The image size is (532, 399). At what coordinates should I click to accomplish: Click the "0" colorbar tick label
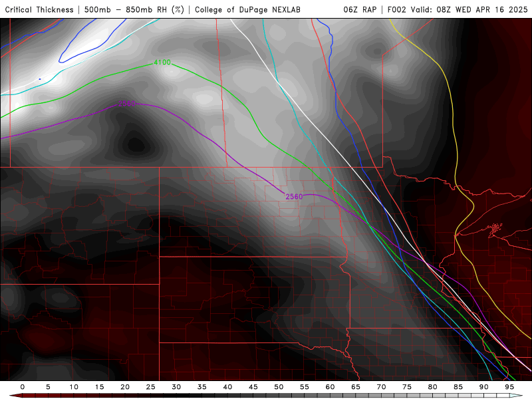pyautogui.click(x=23, y=387)
